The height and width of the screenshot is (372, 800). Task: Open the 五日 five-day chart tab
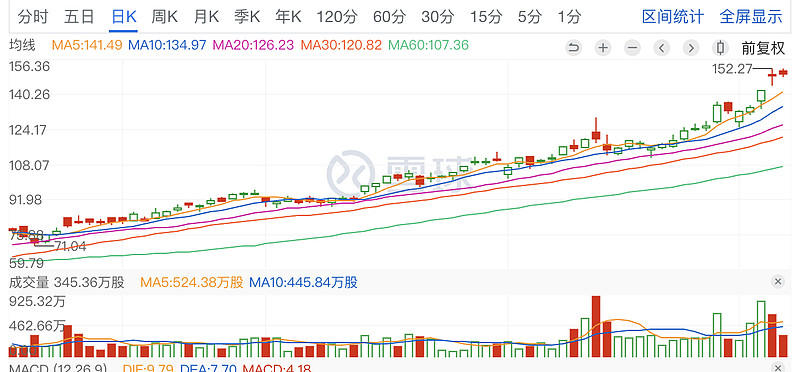click(x=79, y=17)
